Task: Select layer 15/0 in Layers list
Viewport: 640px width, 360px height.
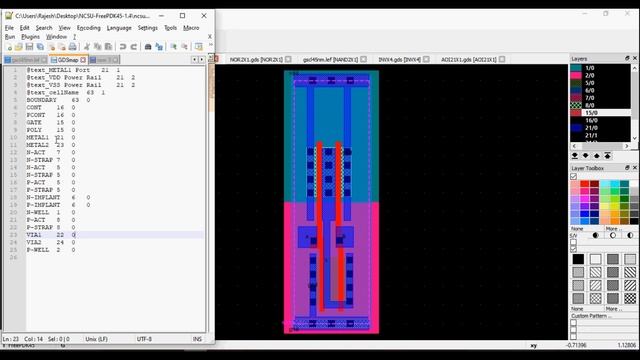Action: tap(600, 113)
